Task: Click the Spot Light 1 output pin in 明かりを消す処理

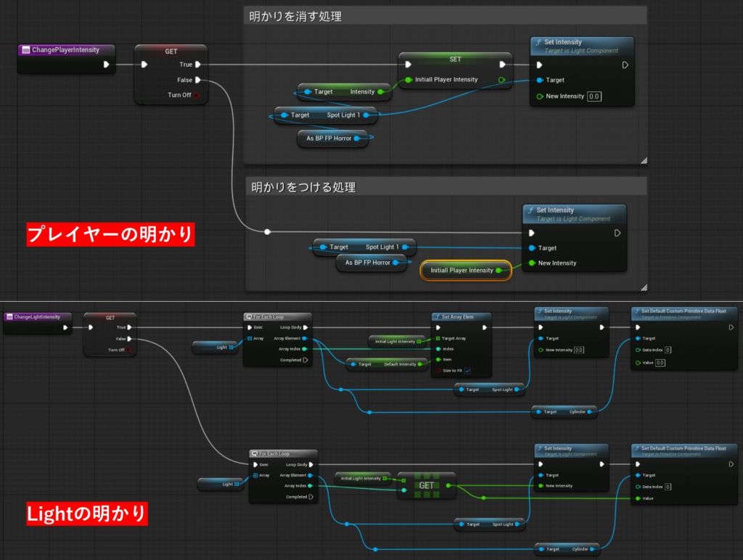Action: tap(366, 115)
